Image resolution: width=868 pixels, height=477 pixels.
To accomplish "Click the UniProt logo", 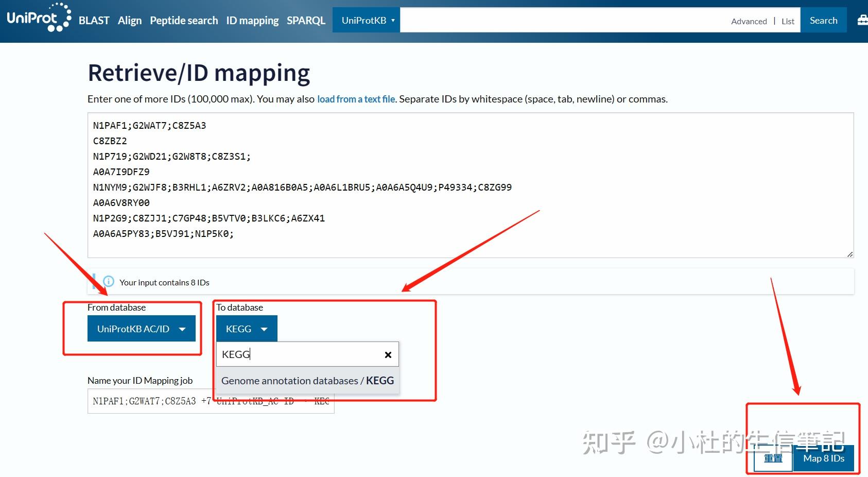I will click(37, 20).
